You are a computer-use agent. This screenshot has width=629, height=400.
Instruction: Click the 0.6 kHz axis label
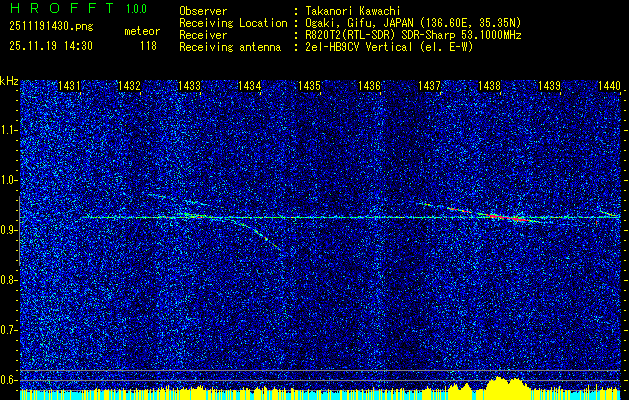(x=9, y=380)
